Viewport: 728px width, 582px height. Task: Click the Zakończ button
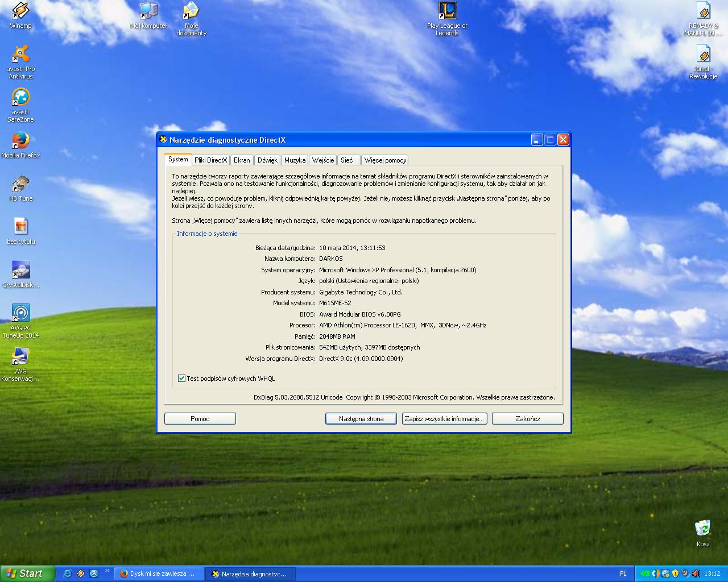(x=528, y=419)
